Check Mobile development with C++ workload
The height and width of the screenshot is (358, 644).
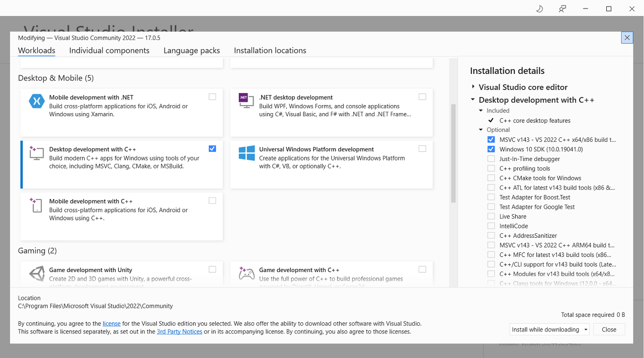(212, 201)
